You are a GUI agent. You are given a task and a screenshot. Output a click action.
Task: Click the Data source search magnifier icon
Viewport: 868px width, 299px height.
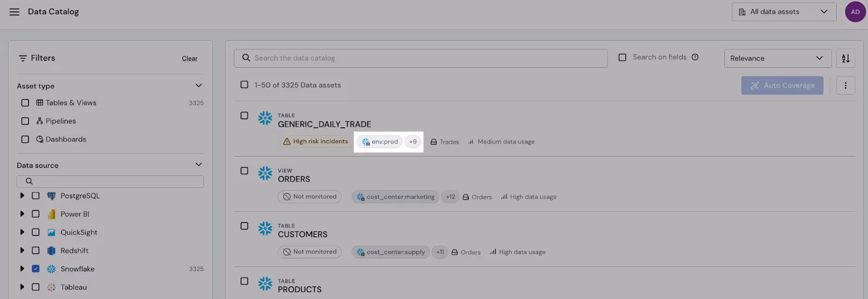(29, 181)
